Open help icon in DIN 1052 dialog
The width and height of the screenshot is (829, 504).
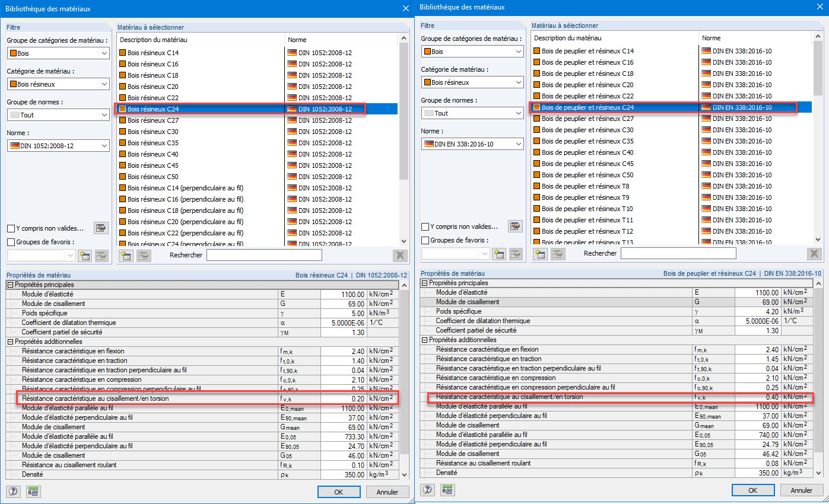(12, 492)
